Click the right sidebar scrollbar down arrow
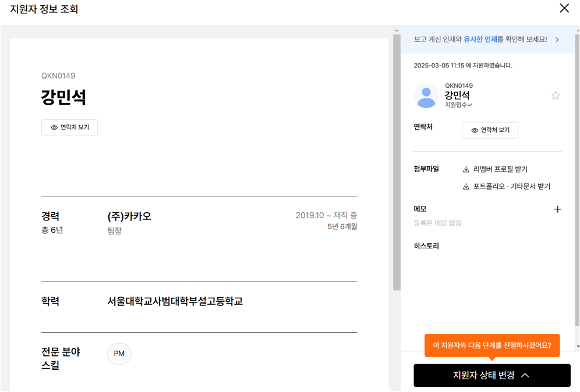Image resolution: width=580 pixels, height=392 pixels. 578,347
